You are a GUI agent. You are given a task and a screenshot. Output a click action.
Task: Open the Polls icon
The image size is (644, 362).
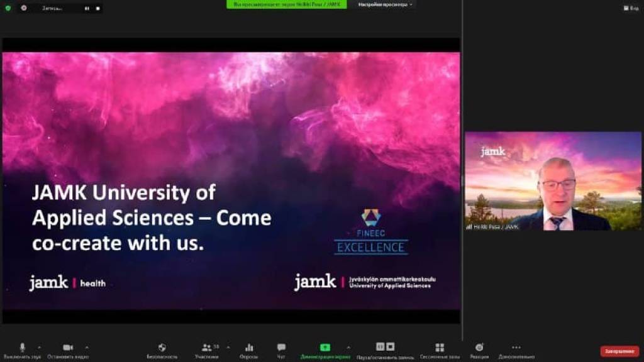click(249, 348)
